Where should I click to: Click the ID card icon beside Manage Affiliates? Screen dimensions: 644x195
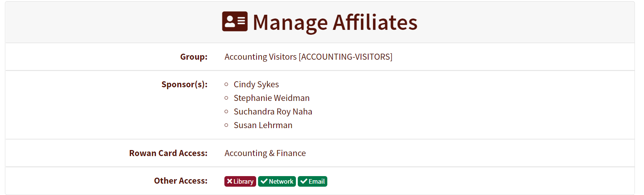[x=235, y=22]
